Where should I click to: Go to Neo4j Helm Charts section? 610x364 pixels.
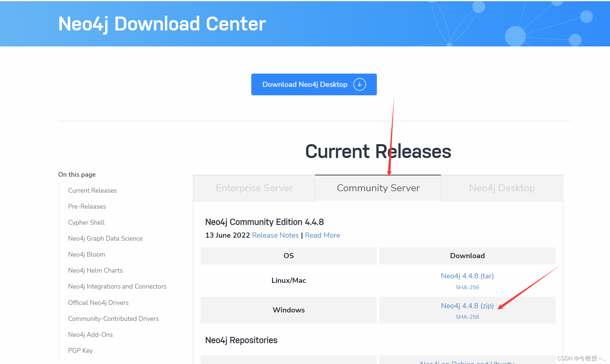pos(95,271)
